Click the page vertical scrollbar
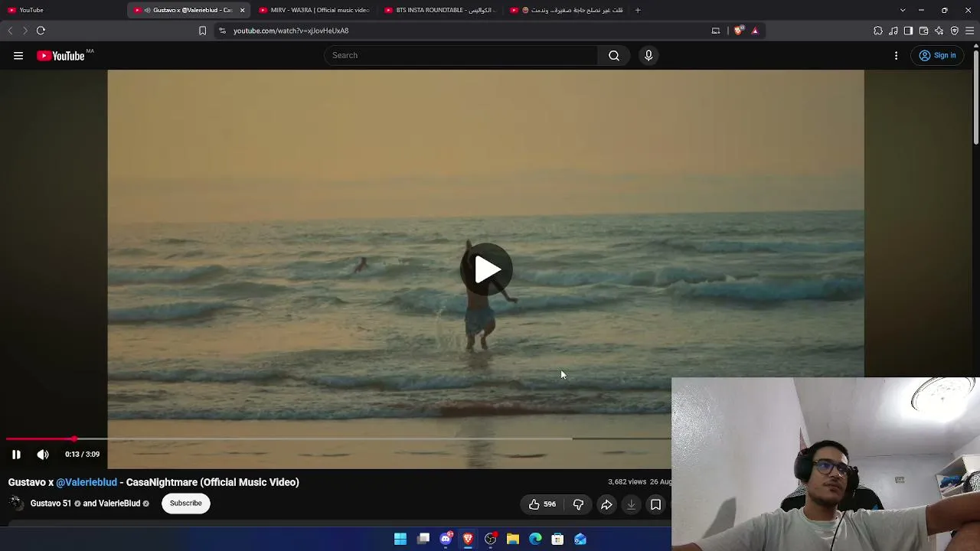The image size is (980, 551). (976, 96)
